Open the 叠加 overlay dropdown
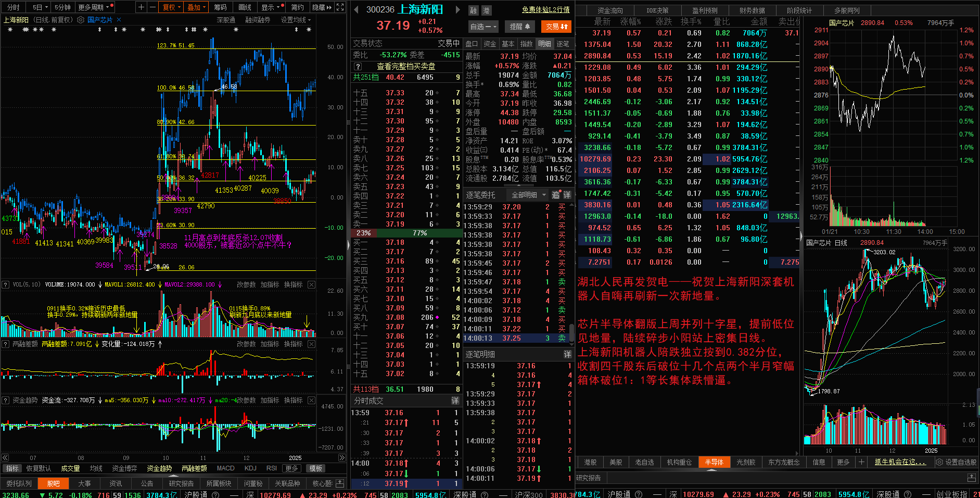Image resolution: width=980 pixels, height=498 pixels. [197, 7]
